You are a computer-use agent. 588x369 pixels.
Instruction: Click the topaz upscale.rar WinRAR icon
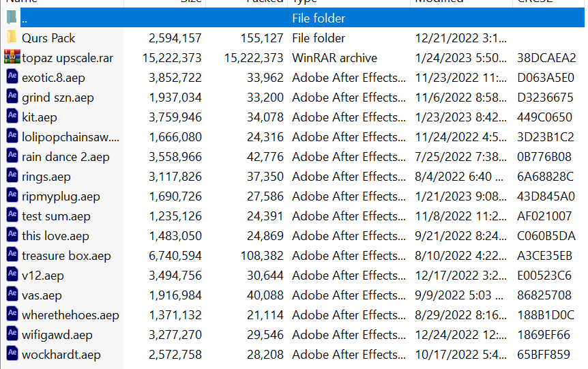point(12,57)
